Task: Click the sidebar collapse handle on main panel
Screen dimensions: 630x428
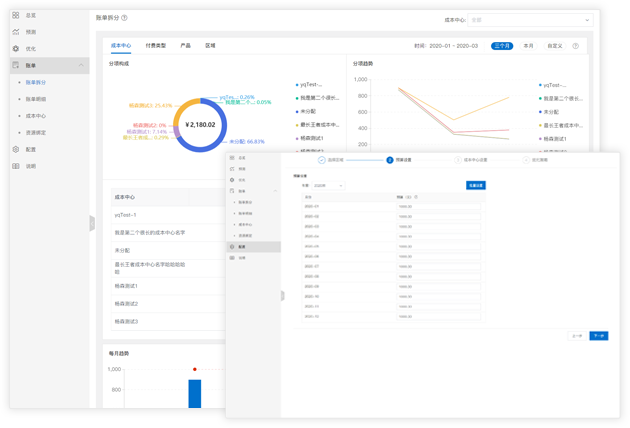Action: coord(92,223)
